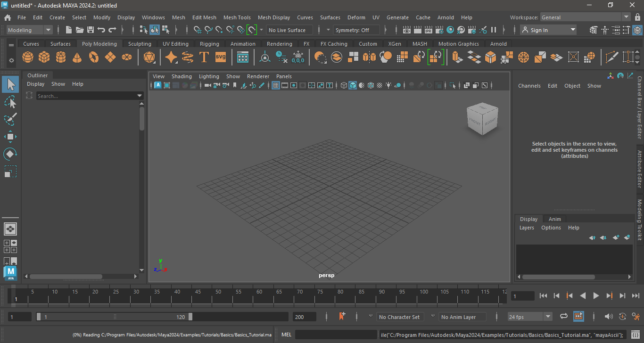The width and height of the screenshot is (644, 343).
Task: Click the polygon Type text tool
Action: pos(204,57)
